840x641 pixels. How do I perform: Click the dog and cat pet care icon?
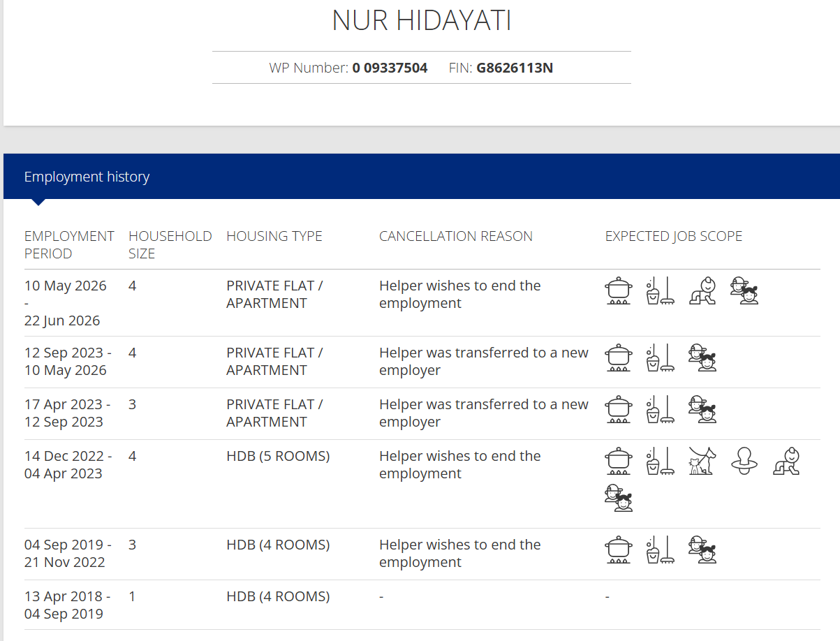[x=702, y=462]
